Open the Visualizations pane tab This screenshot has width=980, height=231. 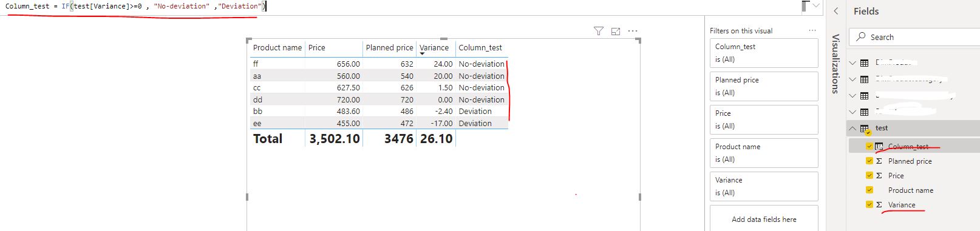(x=835, y=63)
